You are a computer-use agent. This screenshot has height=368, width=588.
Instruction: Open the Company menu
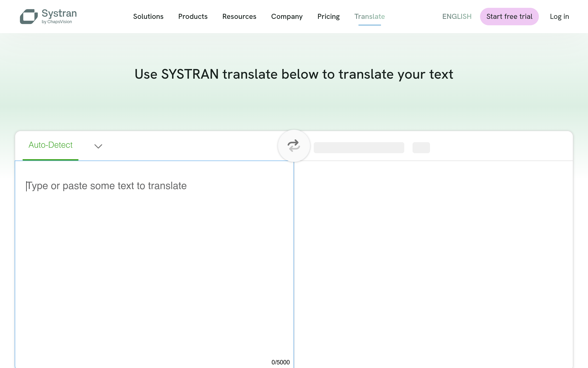click(x=287, y=16)
